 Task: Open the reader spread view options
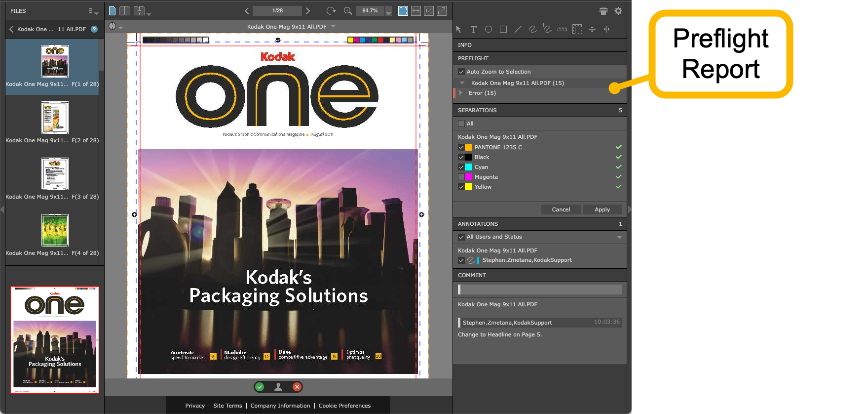point(142,10)
